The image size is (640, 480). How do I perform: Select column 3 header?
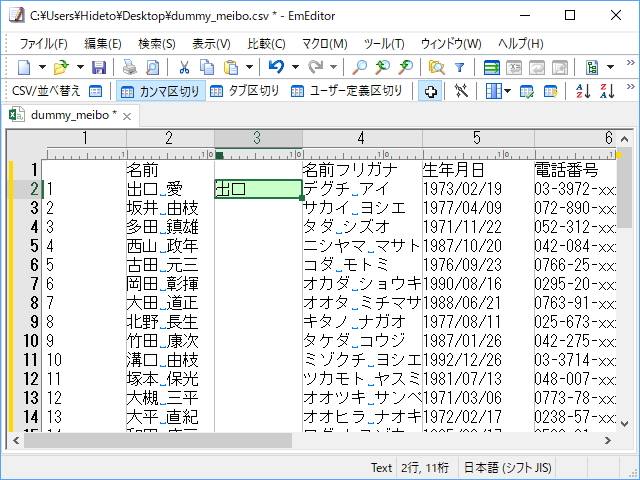(258, 138)
